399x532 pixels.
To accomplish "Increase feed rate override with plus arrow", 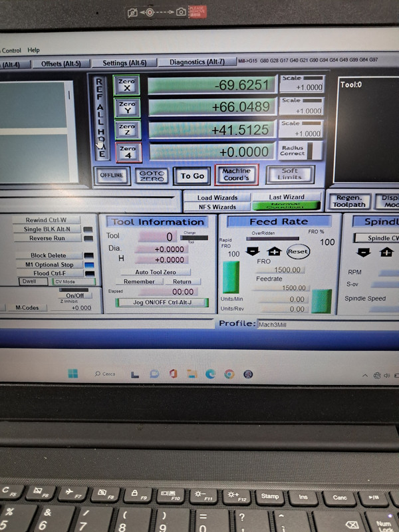I will pyautogui.click(x=274, y=251).
